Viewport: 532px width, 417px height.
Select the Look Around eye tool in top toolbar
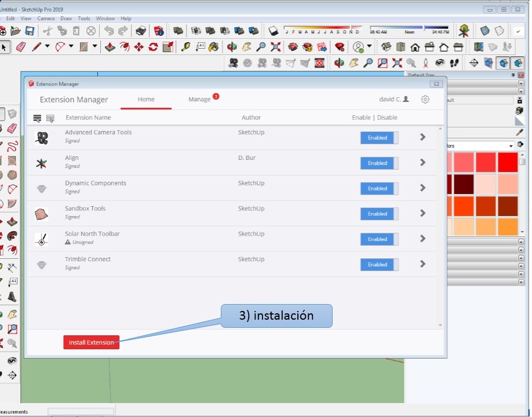440,63
